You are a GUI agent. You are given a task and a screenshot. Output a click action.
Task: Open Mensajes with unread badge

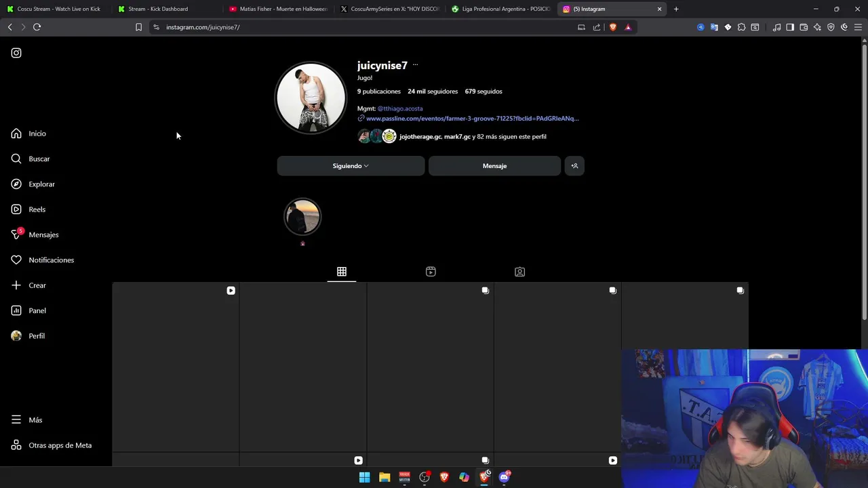(x=35, y=235)
